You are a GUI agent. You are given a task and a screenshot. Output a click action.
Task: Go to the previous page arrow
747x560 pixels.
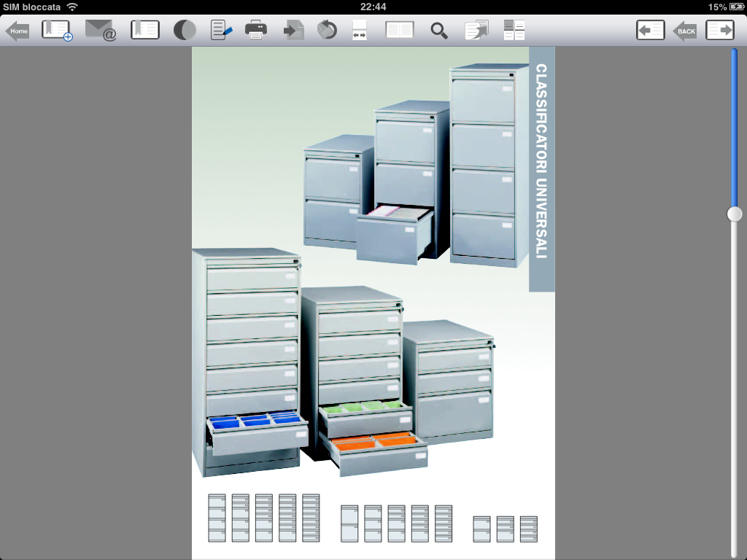click(650, 31)
